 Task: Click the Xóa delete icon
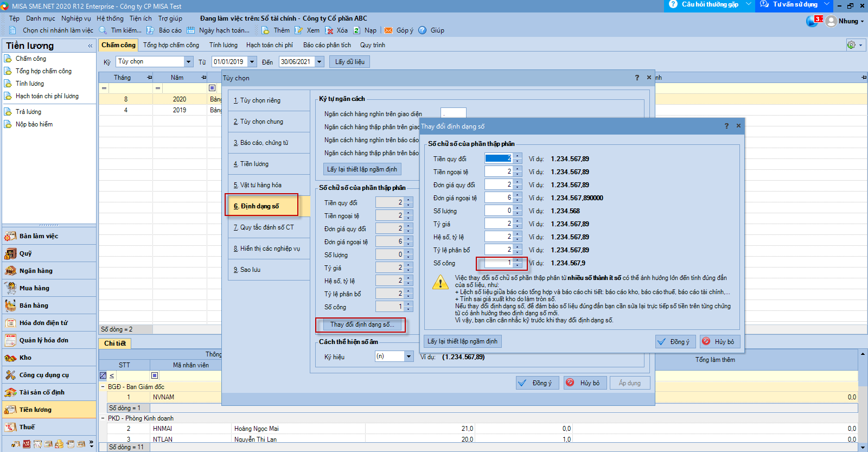(329, 30)
